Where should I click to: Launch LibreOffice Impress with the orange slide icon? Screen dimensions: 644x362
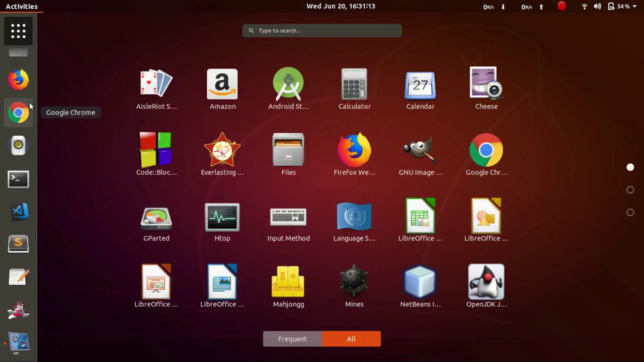pos(156,287)
